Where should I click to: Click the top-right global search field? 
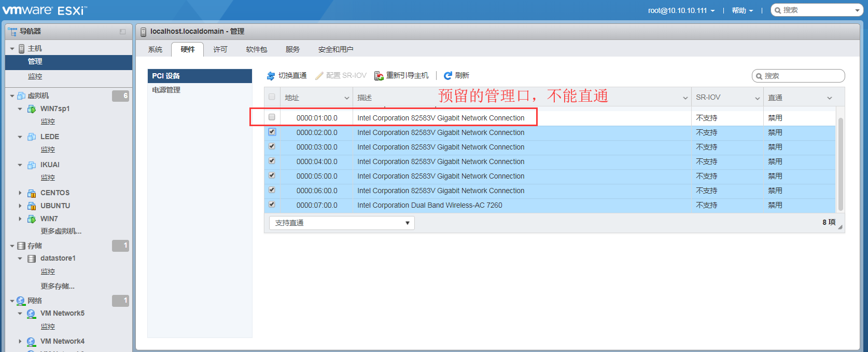(817, 10)
